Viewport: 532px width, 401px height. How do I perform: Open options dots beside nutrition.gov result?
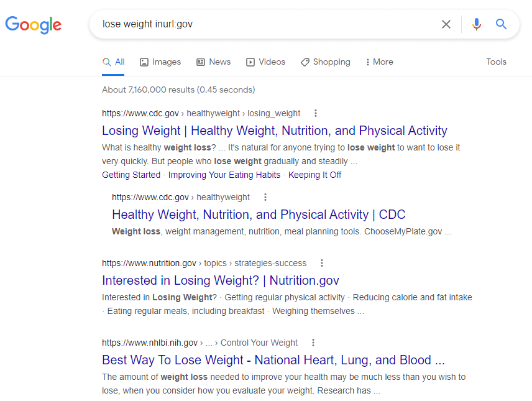(322, 263)
